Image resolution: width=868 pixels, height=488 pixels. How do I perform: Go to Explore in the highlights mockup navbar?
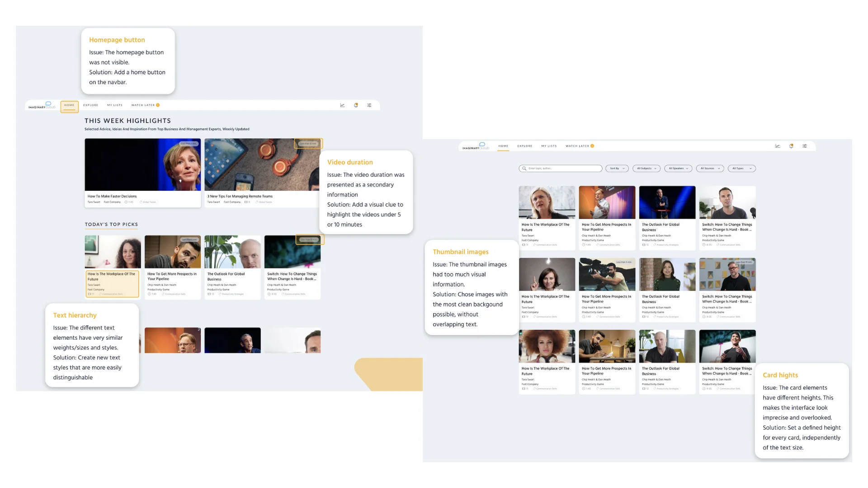coord(90,105)
